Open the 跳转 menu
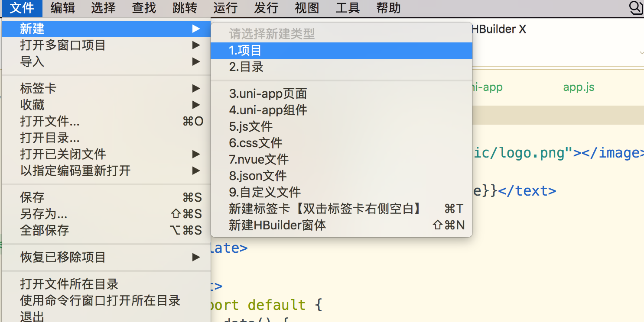This screenshot has width=644, height=322. coord(185,8)
